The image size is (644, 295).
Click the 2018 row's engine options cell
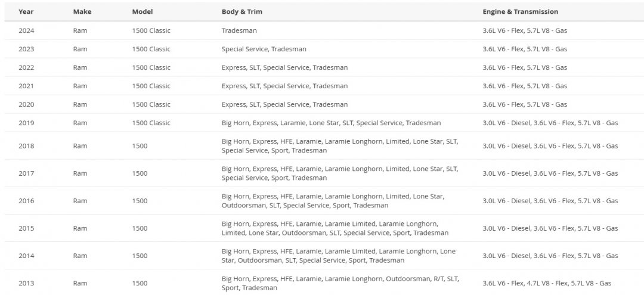tap(550, 146)
